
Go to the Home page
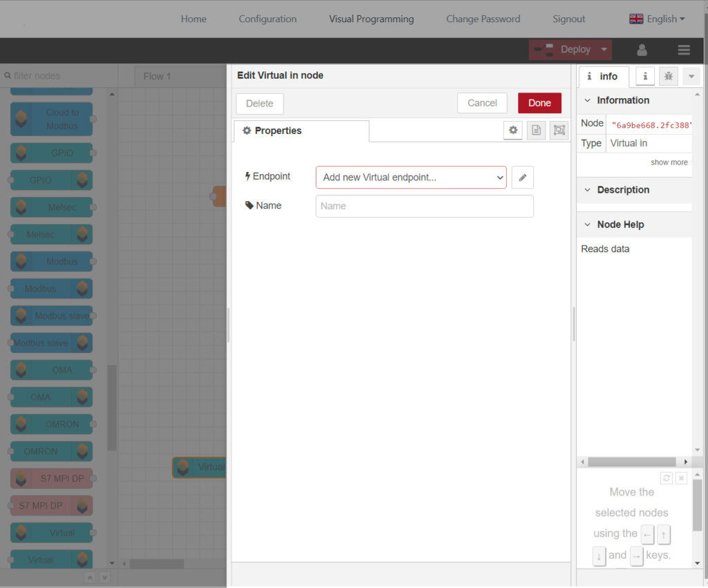(x=194, y=19)
